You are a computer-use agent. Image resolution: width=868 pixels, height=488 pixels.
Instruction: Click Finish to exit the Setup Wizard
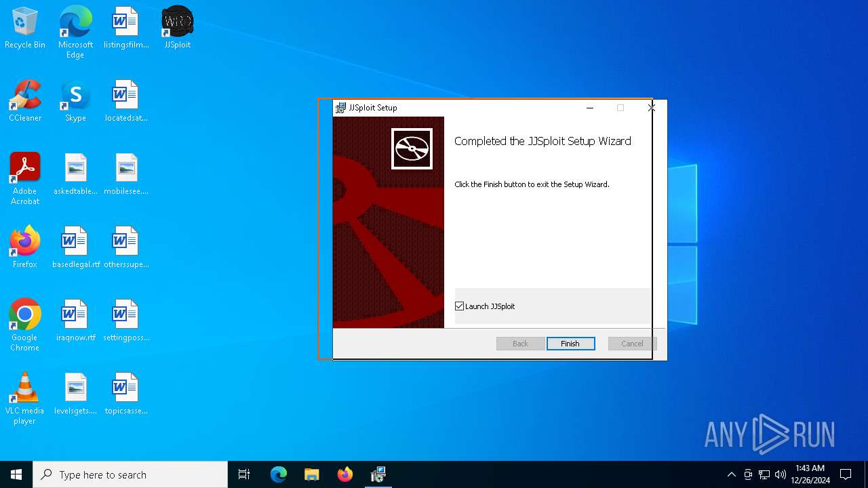point(570,344)
